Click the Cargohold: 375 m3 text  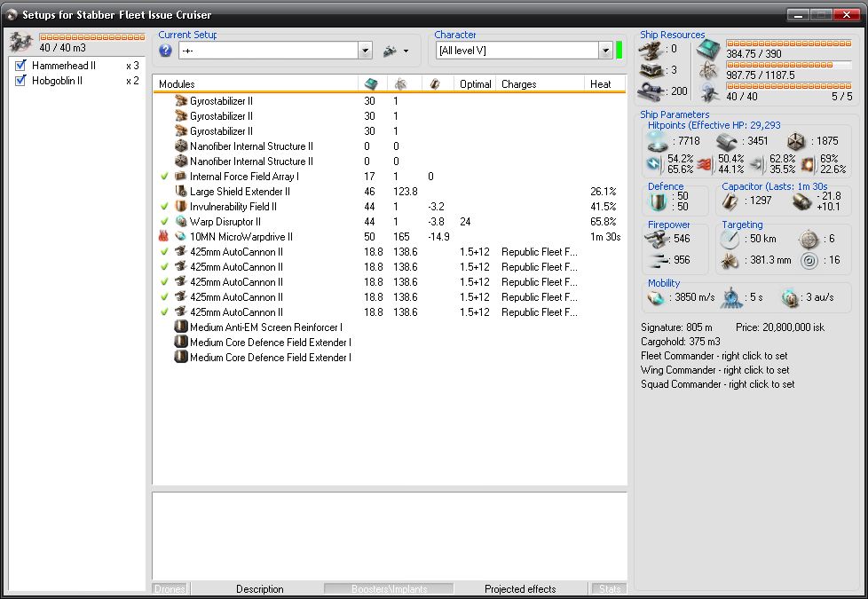point(681,342)
